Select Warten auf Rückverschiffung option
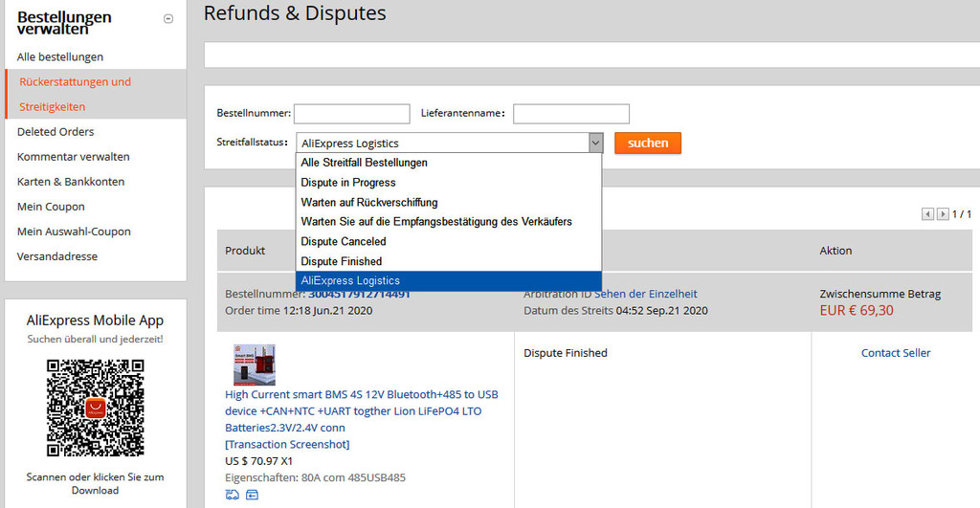The height and width of the screenshot is (508, 980). [448, 203]
